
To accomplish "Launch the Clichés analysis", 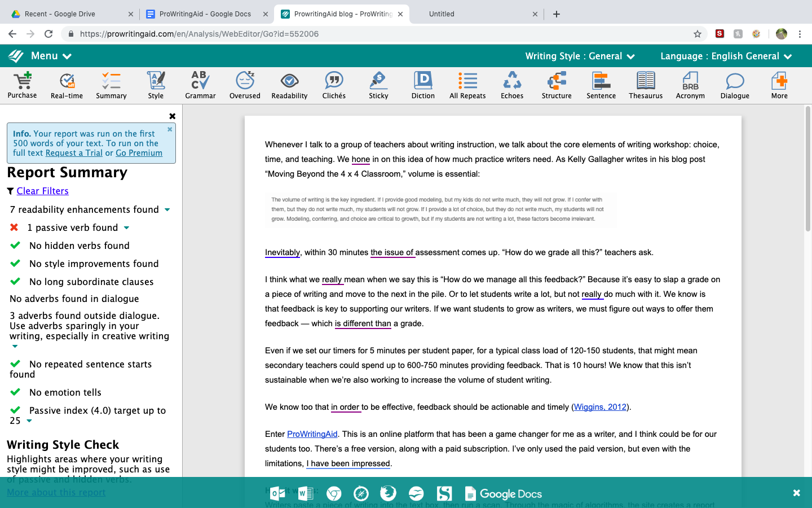I will pyautogui.click(x=334, y=85).
